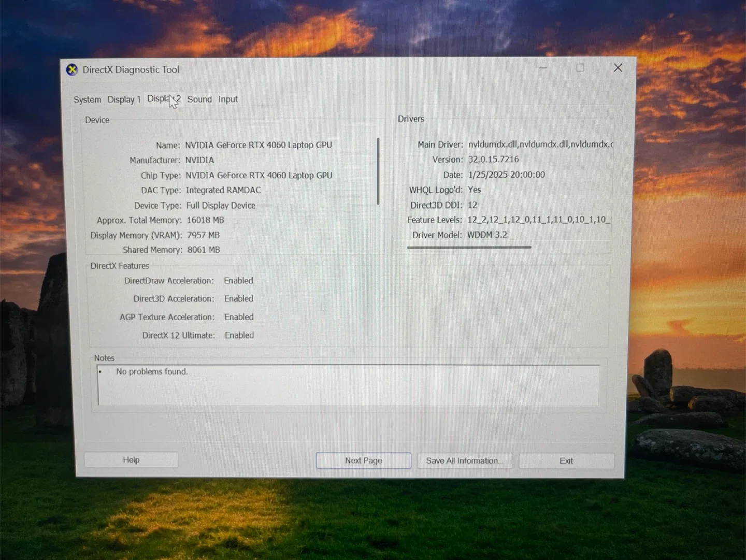Click the DirectX icon in the title bar
The height and width of the screenshot is (560, 746).
pyautogui.click(x=72, y=69)
